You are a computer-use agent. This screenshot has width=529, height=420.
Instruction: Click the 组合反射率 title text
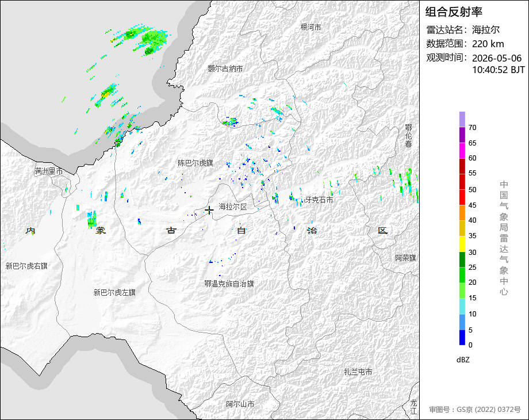tap(454, 12)
